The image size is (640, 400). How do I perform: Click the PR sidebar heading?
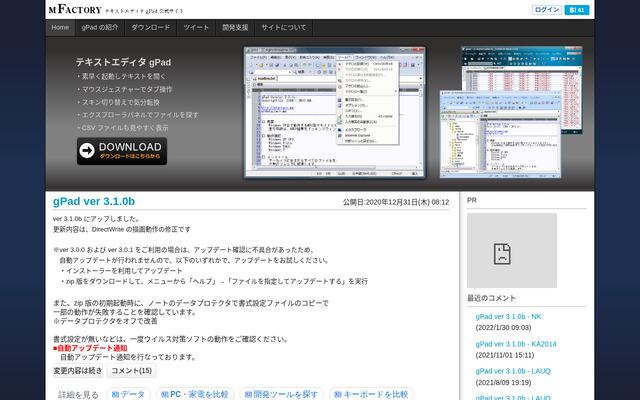(472, 200)
